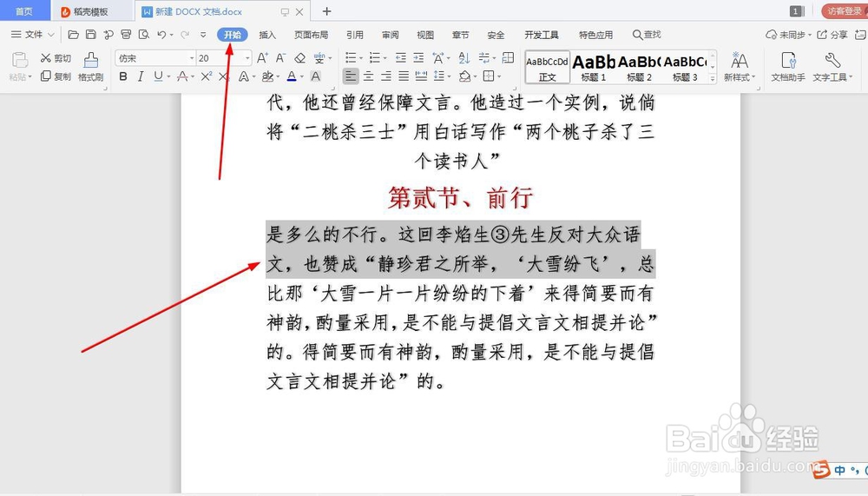The height and width of the screenshot is (496, 868).
Task: Click the 访客登录 guest login button
Action: tap(845, 11)
